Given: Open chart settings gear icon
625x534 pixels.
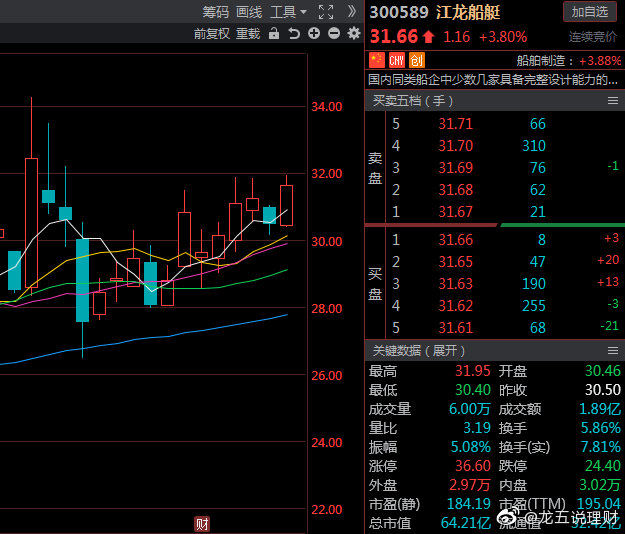Looking at the screenshot, I should click(x=352, y=34).
